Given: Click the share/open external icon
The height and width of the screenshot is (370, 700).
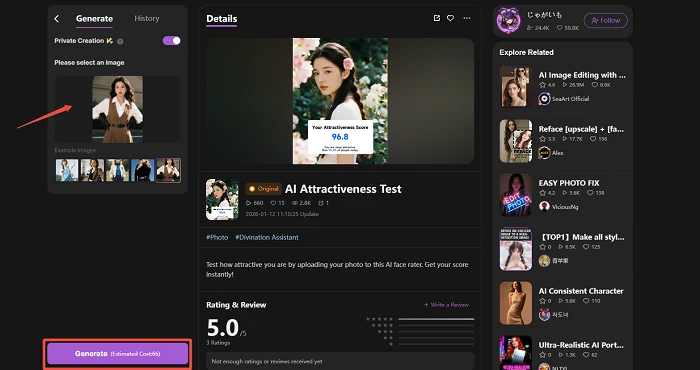Looking at the screenshot, I should [x=437, y=18].
